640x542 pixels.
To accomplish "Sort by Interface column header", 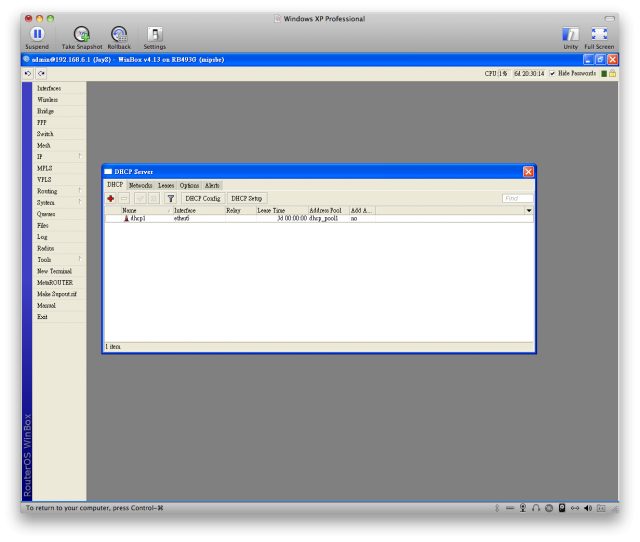I will tap(199, 211).
